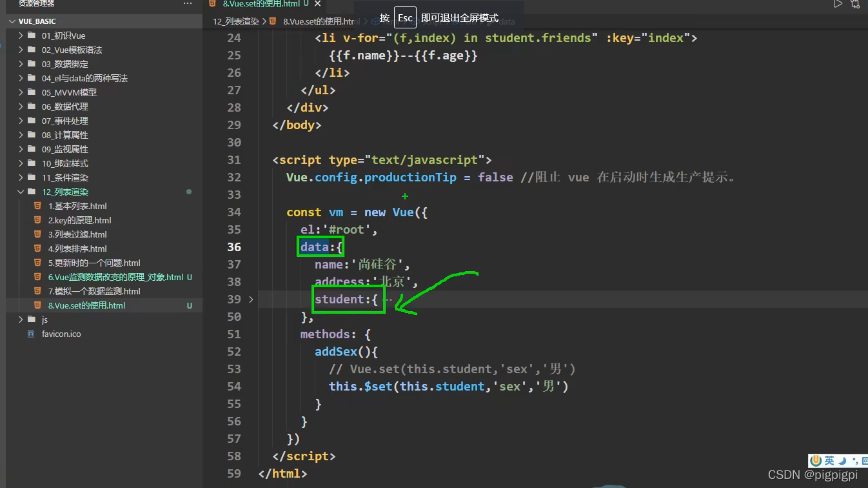Open favicon.ico file
Screen dimensions: 868x488
tap(61, 334)
